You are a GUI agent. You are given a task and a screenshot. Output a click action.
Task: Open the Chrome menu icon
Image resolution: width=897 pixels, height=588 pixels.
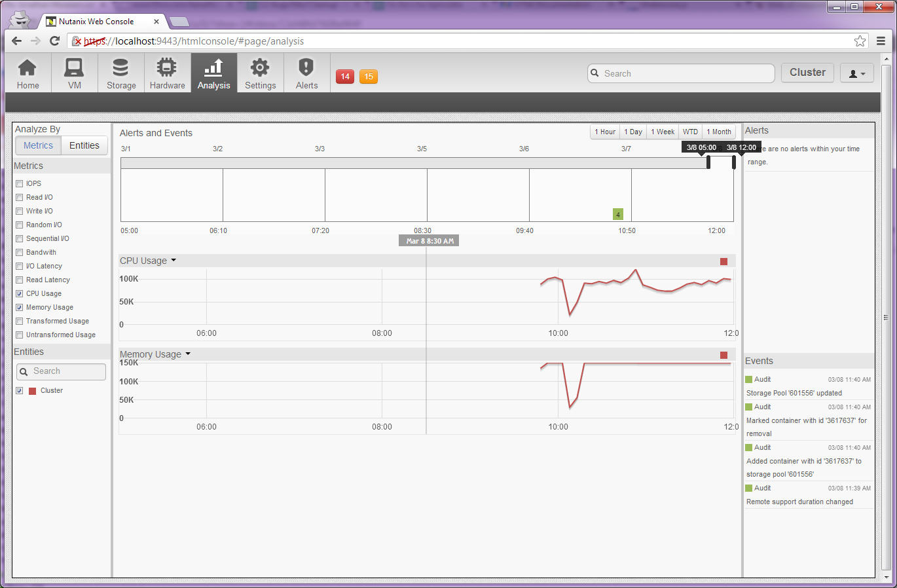point(881,41)
